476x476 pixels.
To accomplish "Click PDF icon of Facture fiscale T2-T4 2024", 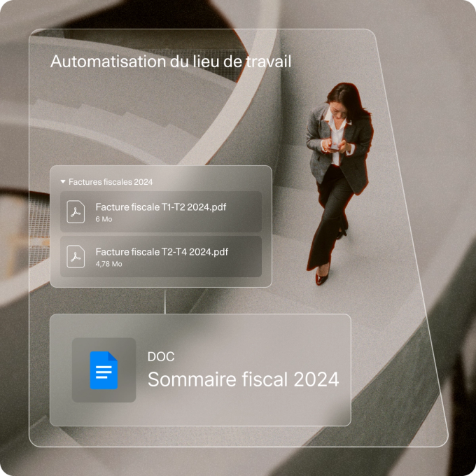I will (x=76, y=256).
